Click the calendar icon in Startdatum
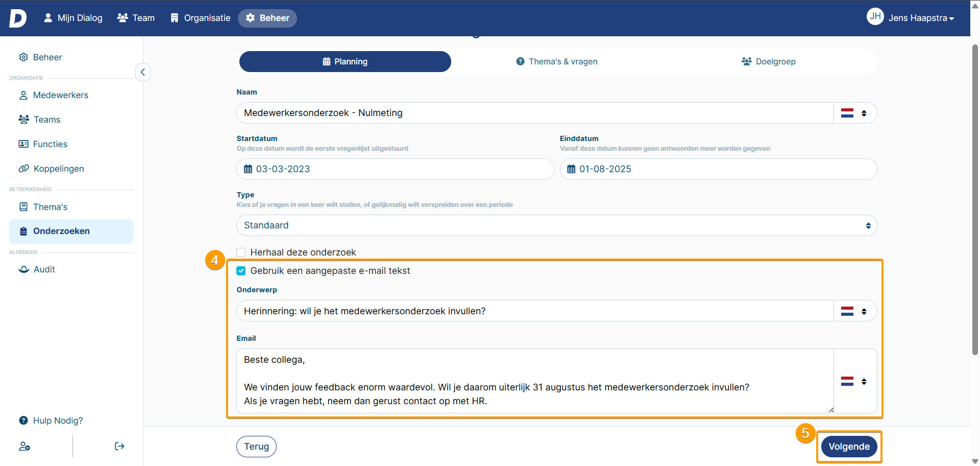Screen dimensions: 980x466 click(248, 169)
